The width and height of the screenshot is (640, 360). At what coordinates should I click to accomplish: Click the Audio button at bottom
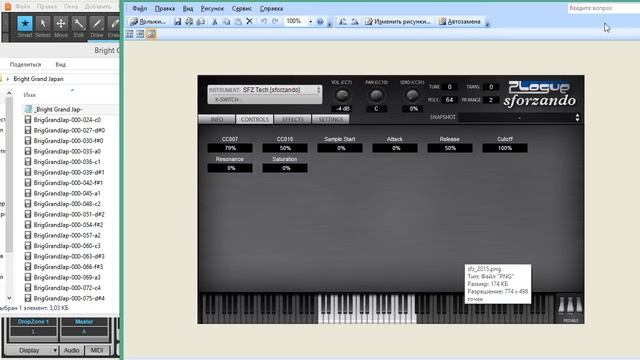pyautogui.click(x=71, y=350)
